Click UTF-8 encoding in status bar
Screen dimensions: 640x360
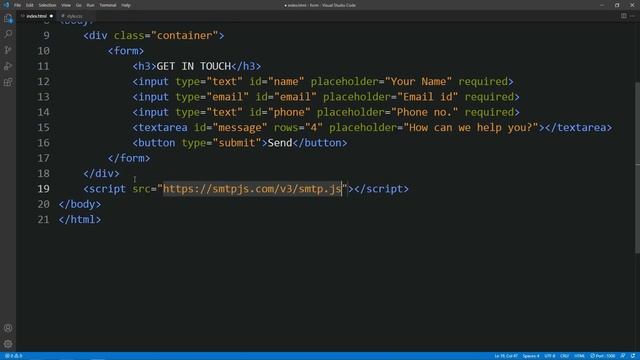click(549, 356)
